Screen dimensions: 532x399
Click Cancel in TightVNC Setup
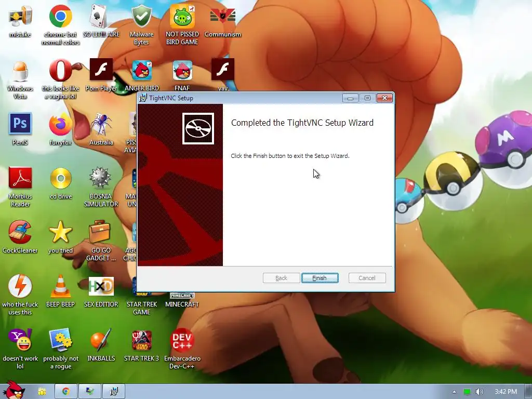click(367, 278)
